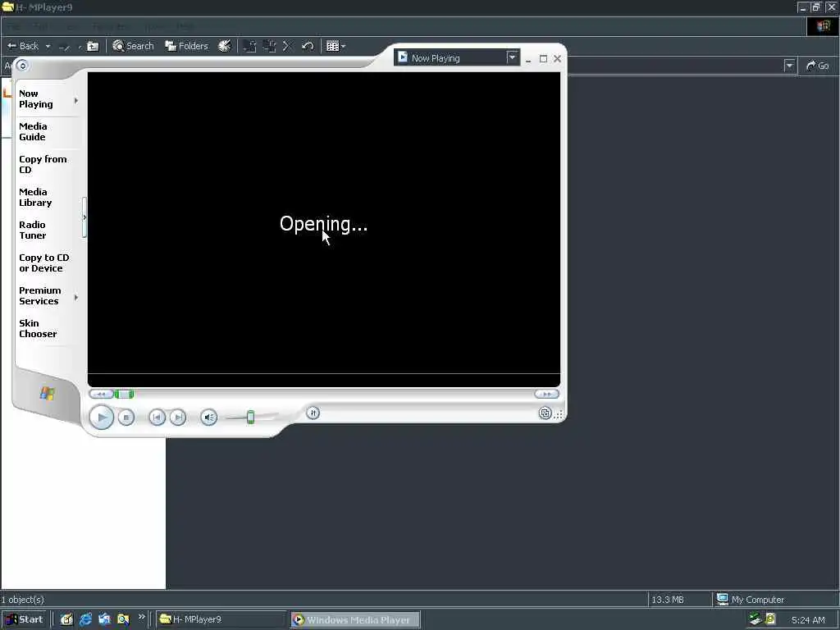The image size is (840, 630).
Task: Skip to the previous track
Action: click(x=157, y=418)
